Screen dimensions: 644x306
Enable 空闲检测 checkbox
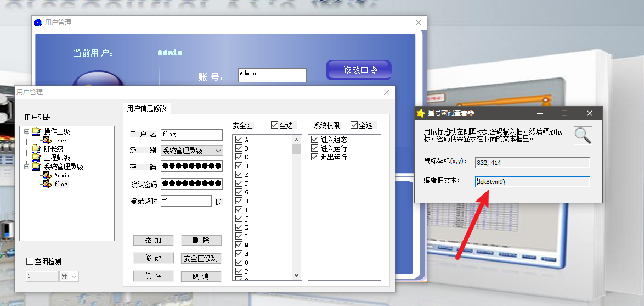[x=30, y=261]
